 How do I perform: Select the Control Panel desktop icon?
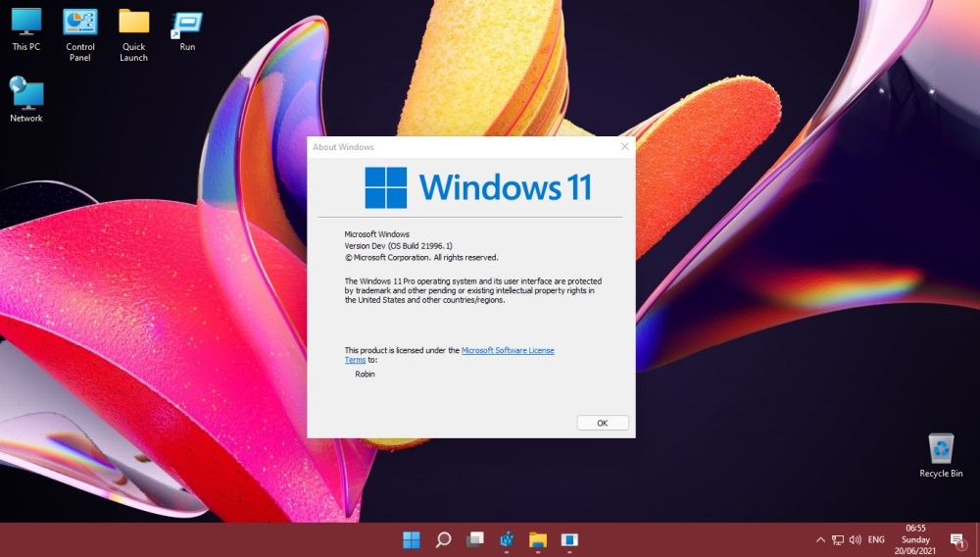tap(80, 34)
